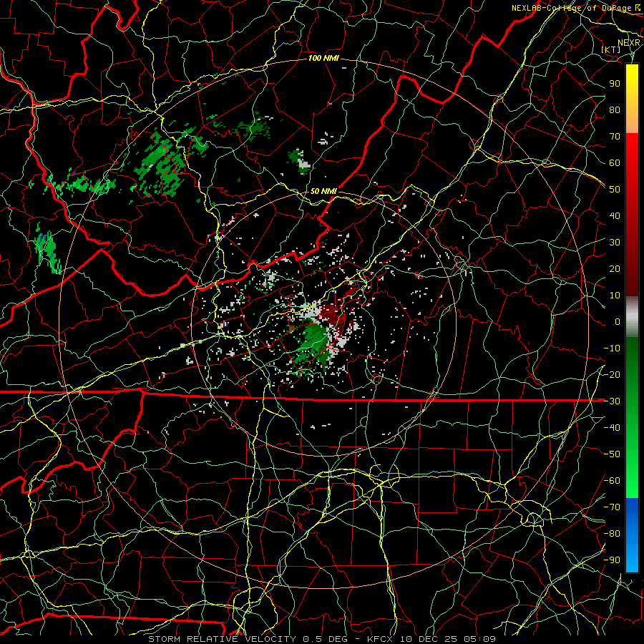Click the -70 value on the velocity scale
Screen dimensions: 644x644
click(x=612, y=507)
